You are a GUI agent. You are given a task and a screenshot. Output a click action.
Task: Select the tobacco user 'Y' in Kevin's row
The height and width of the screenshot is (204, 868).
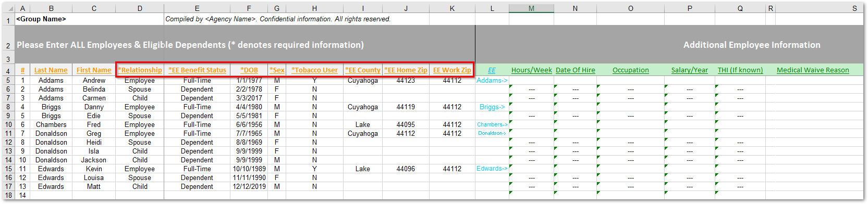[314, 169]
